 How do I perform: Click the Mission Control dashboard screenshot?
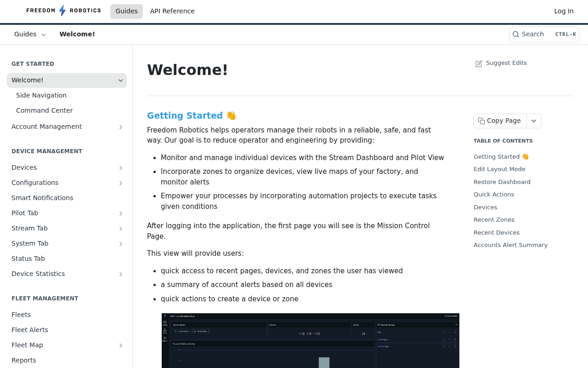pyautogui.click(x=311, y=340)
